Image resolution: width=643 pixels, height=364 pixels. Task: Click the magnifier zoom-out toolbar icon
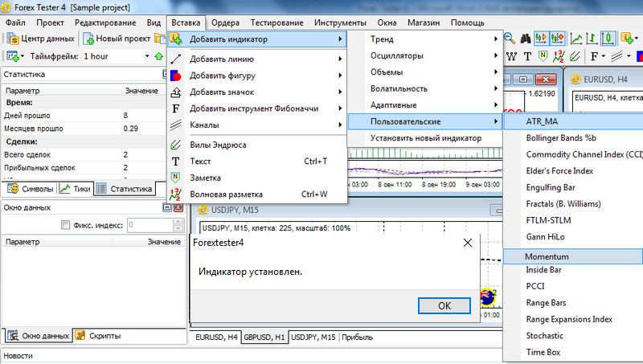pos(510,39)
